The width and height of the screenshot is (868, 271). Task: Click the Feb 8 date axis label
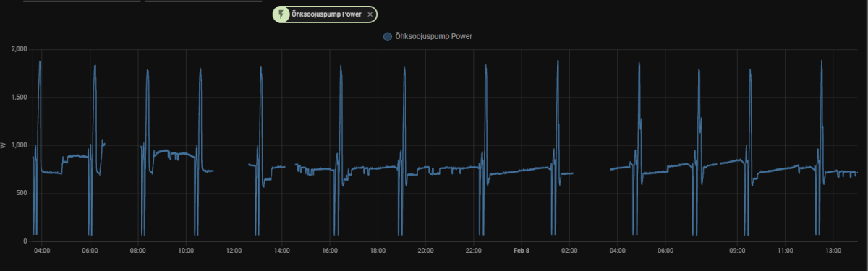(522, 251)
